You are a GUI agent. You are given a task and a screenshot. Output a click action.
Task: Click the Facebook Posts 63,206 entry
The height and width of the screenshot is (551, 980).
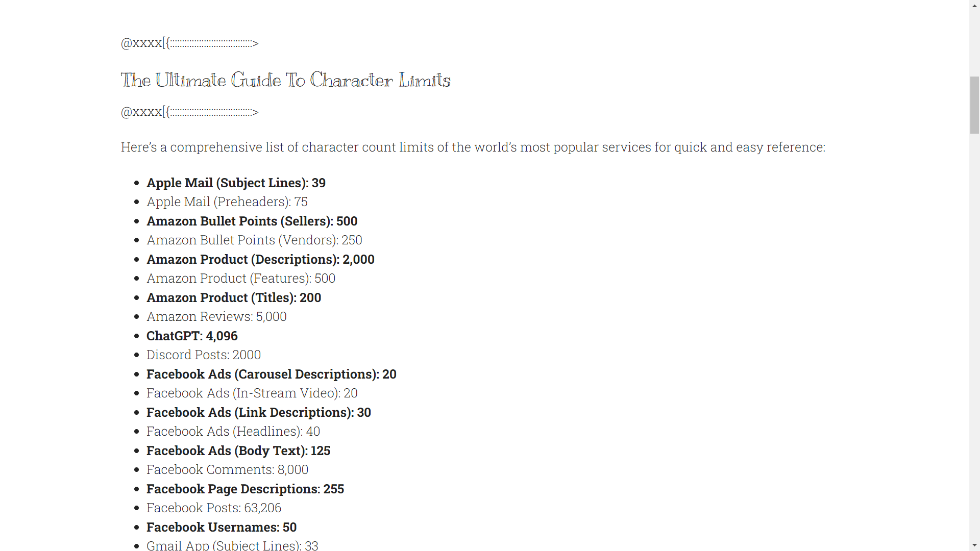(x=214, y=508)
